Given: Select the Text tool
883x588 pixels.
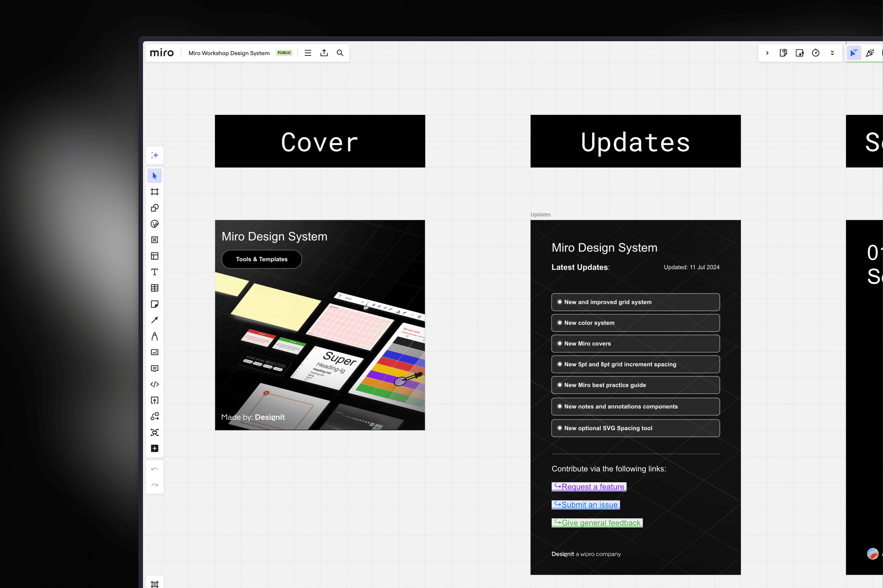Looking at the screenshot, I should pyautogui.click(x=155, y=272).
